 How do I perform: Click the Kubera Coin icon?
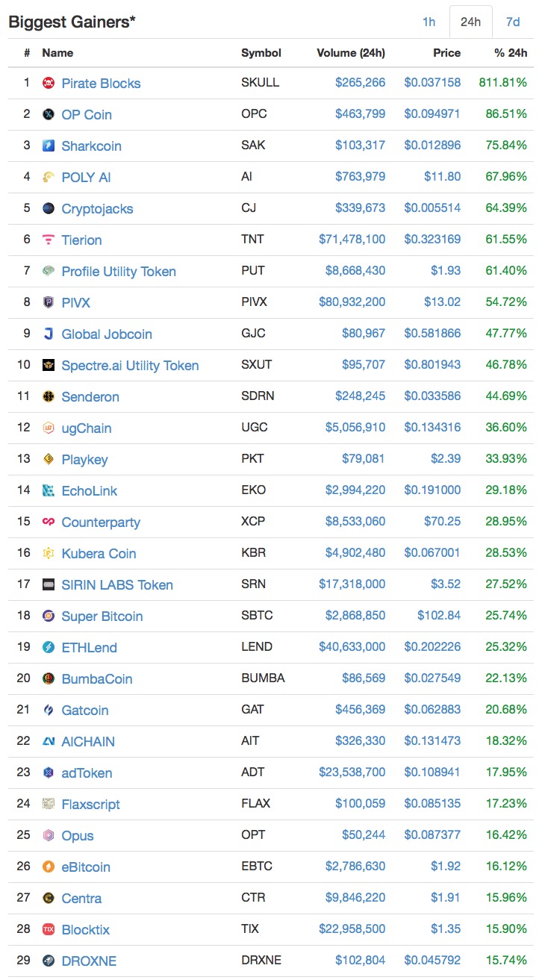pyautogui.click(x=49, y=553)
